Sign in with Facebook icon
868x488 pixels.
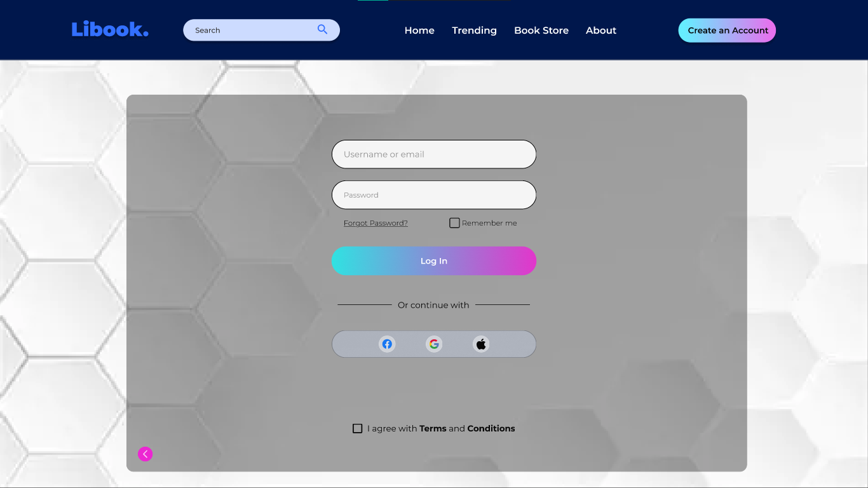point(387,344)
